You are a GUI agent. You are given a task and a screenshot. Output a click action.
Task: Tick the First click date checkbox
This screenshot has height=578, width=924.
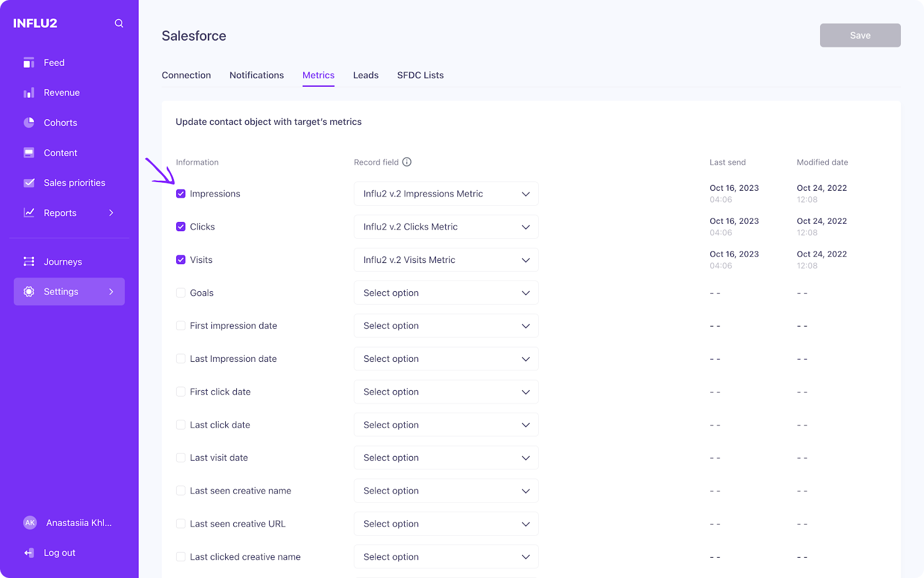click(181, 391)
